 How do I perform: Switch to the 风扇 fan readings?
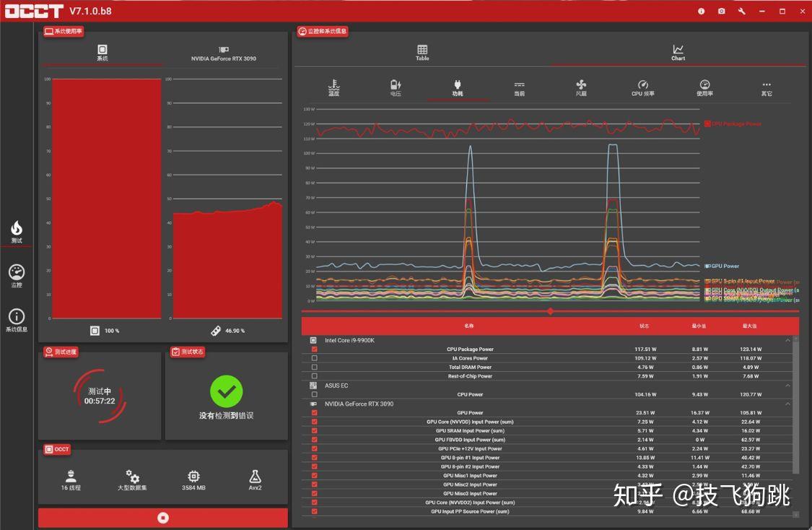coord(581,88)
